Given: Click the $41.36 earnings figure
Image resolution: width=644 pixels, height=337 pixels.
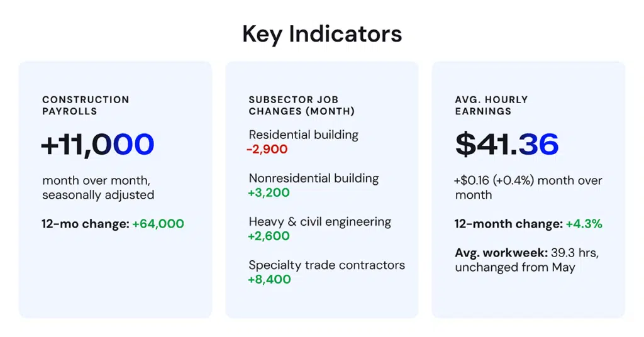Looking at the screenshot, I should (508, 145).
